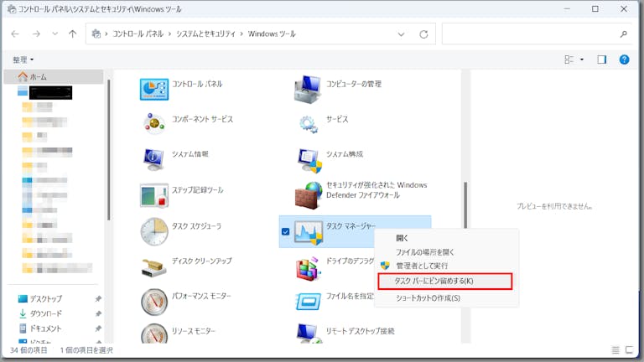Uncheck the タスク マネージャー item checkbox
This screenshot has width=644, height=362.
click(x=285, y=232)
